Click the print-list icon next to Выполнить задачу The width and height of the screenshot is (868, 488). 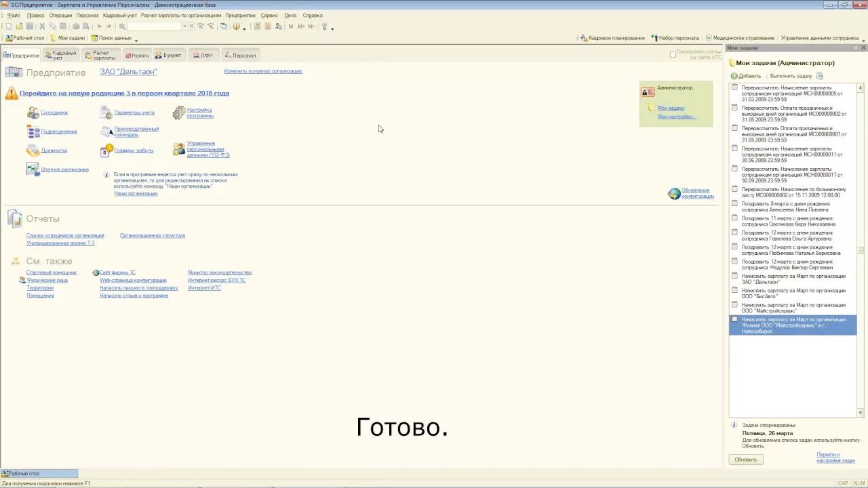[820, 76]
